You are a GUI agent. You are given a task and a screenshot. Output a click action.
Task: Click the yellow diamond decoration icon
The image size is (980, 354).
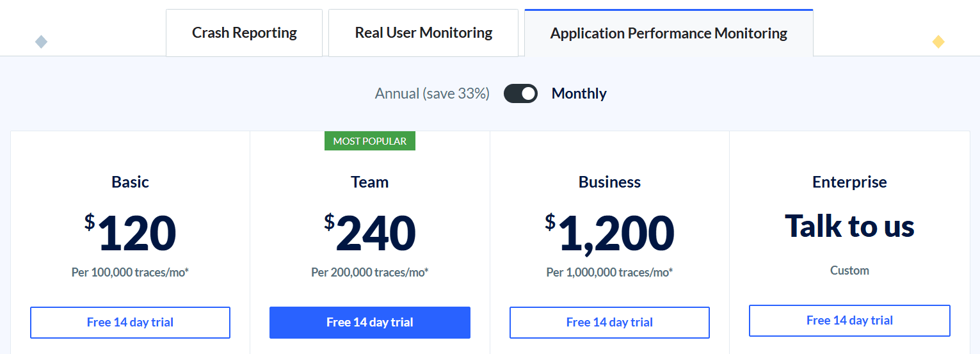[x=938, y=42]
